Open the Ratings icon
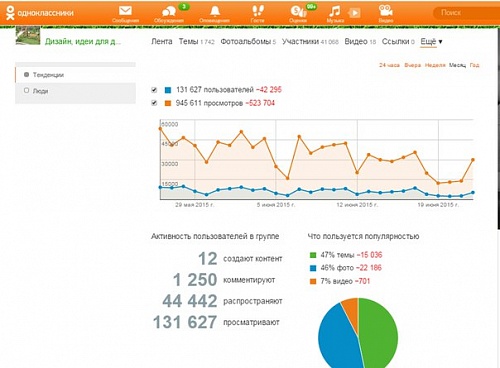 (298, 12)
